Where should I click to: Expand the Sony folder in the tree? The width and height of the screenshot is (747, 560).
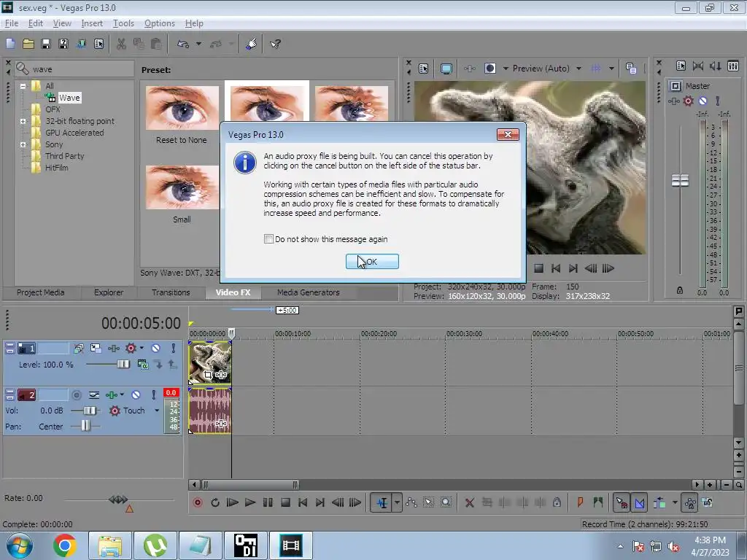23,145
